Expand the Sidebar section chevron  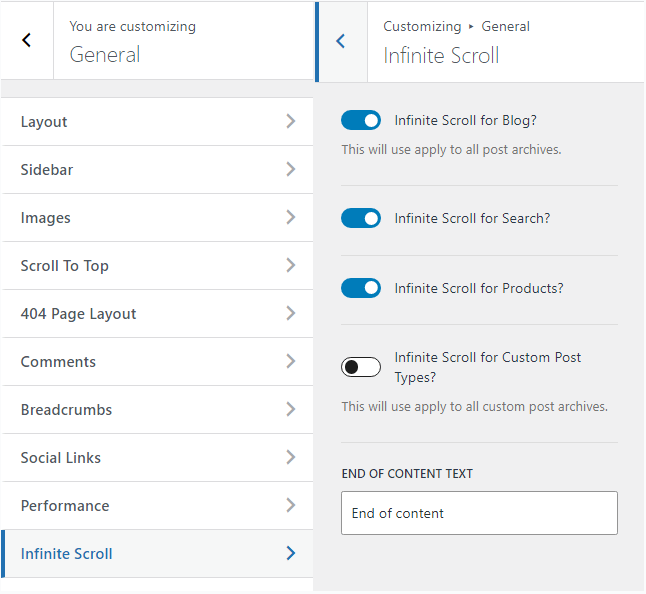coord(290,170)
